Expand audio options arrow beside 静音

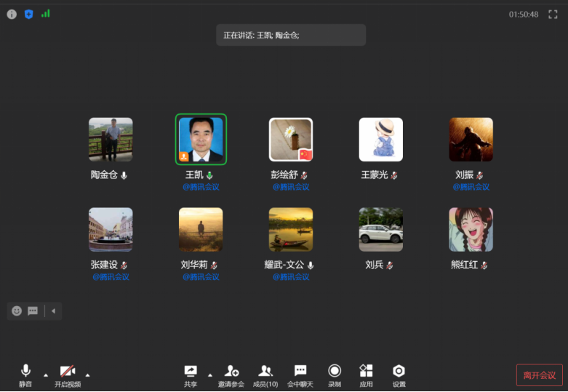coord(45,375)
